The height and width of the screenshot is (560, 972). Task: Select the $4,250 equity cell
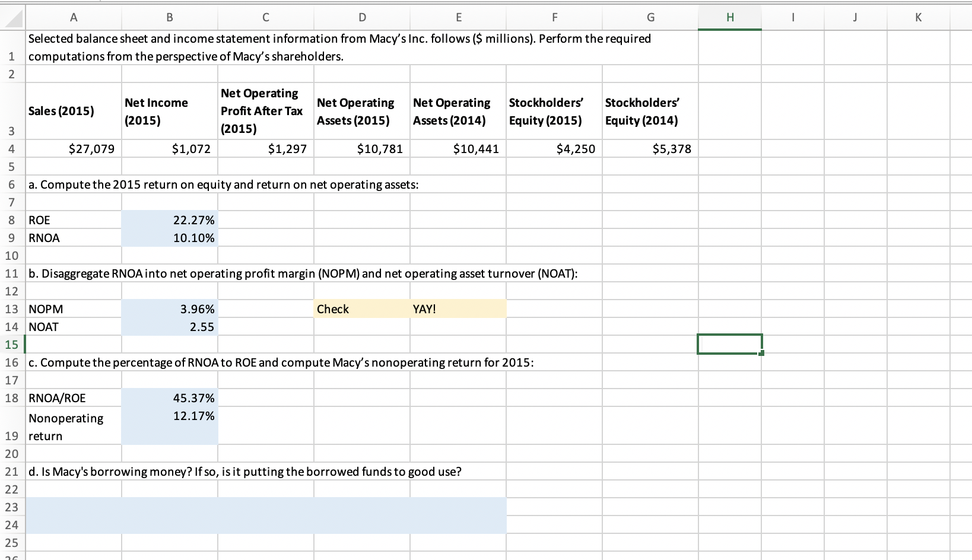pos(554,149)
